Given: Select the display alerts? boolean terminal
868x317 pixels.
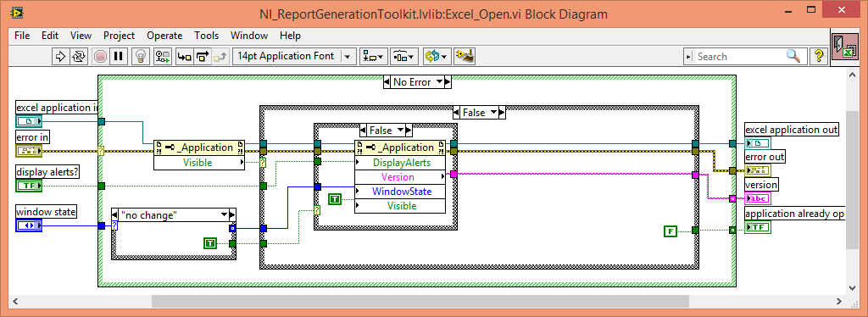Looking at the screenshot, I should [29, 186].
